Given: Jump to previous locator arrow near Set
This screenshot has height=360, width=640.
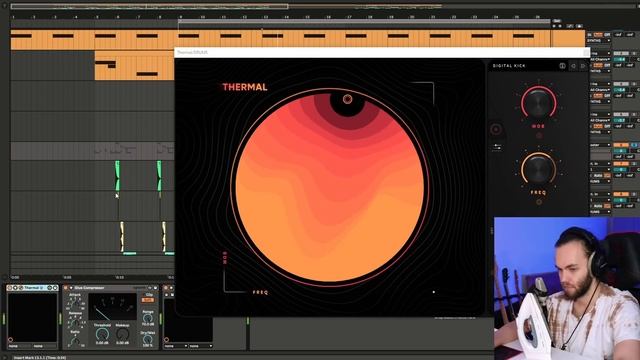Looking at the screenshot, I should 554,26.
